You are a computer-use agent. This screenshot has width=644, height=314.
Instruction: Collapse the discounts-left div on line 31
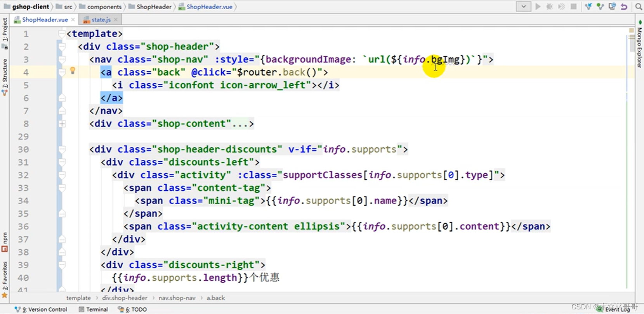62,162
